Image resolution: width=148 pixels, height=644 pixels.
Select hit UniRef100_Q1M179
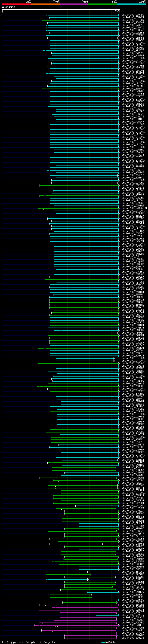133,592
